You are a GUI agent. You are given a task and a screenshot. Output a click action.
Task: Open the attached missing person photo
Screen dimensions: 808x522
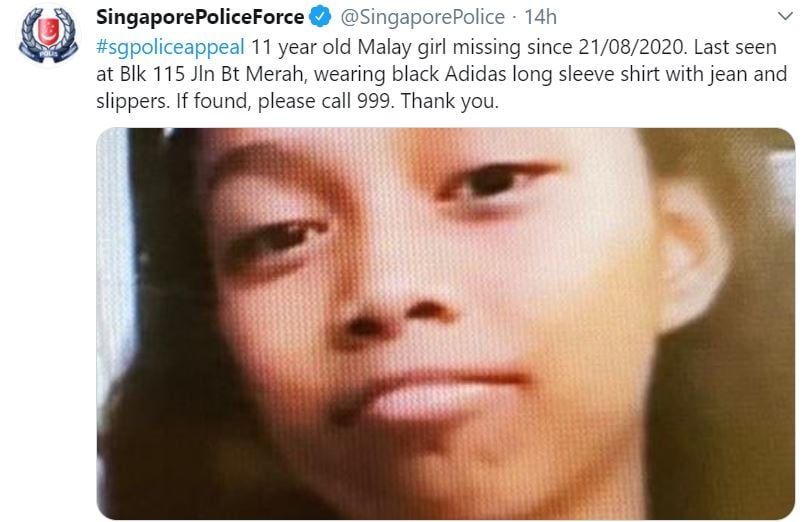pyautogui.click(x=446, y=324)
